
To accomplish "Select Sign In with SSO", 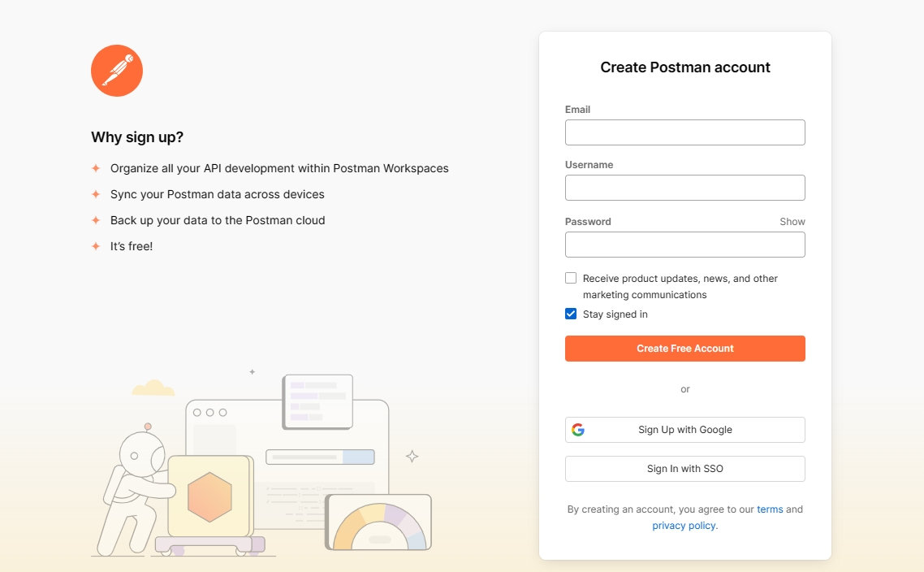I will pyautogui.click(x=684, y=469).
